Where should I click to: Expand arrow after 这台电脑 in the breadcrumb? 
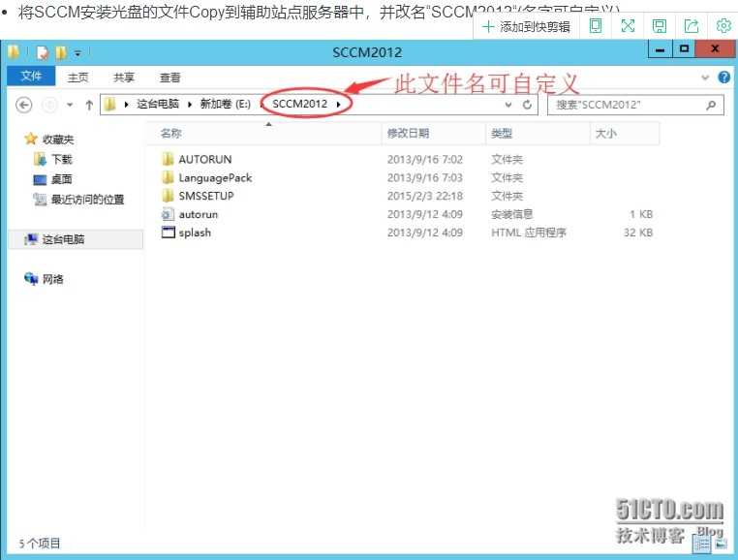click(190, 104)
